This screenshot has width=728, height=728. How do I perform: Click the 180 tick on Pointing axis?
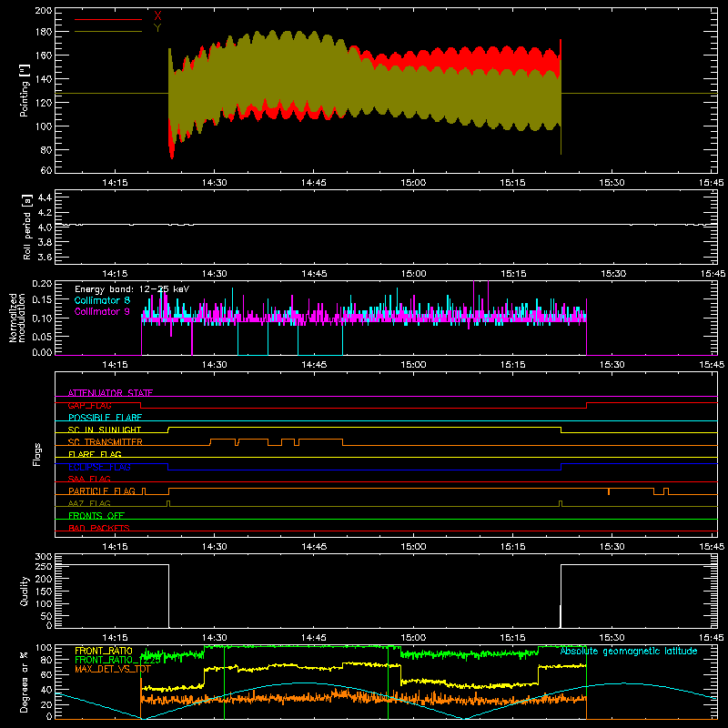pyautogui.click(x=44, y=32)
